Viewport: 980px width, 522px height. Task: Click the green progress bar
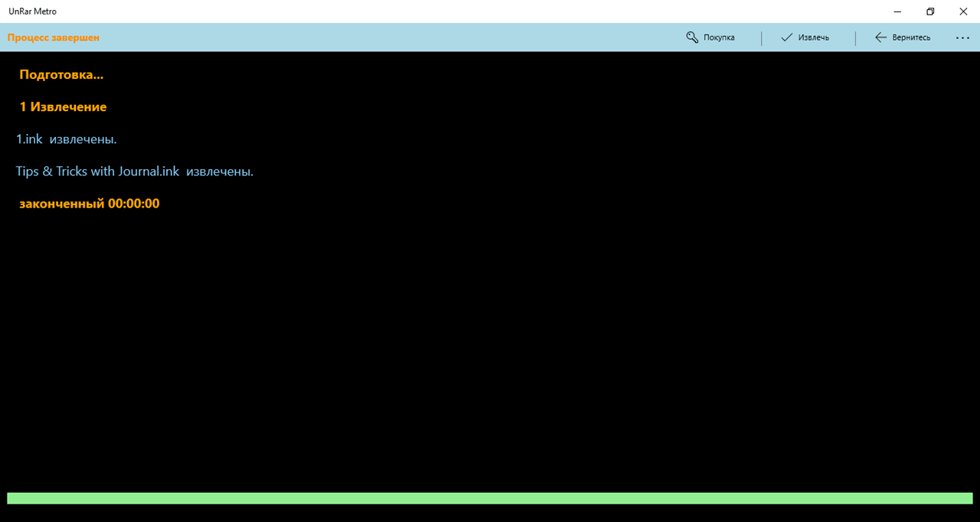[490, 498]
